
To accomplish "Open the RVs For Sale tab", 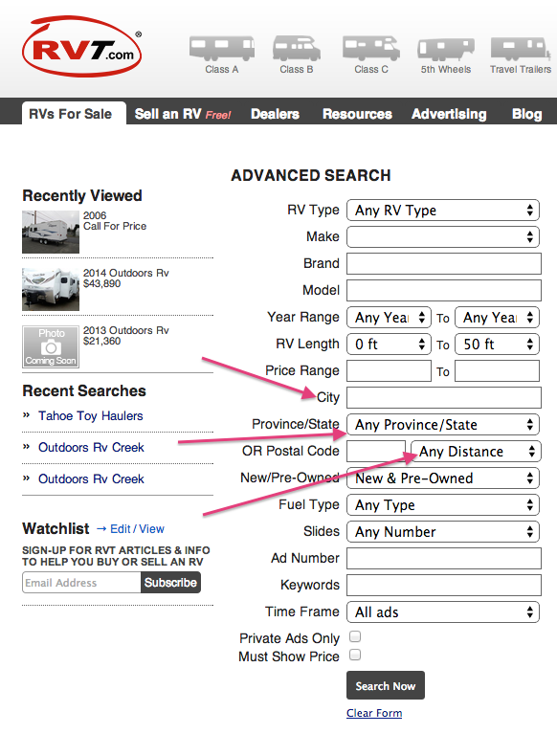I will click(x=74, y=114).
